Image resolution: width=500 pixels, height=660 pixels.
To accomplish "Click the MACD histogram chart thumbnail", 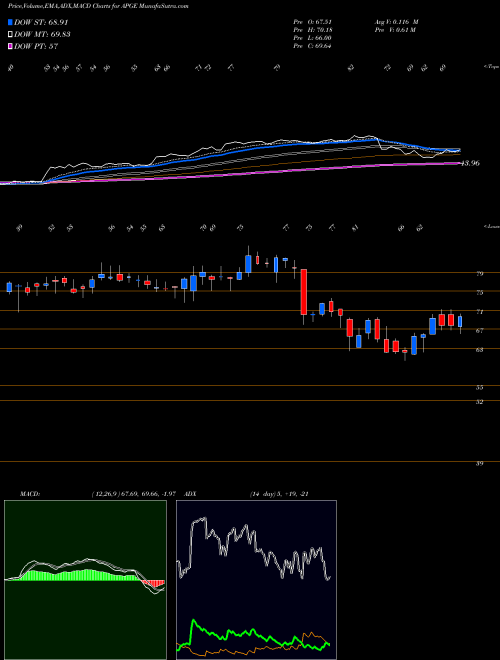I will 85,580.
